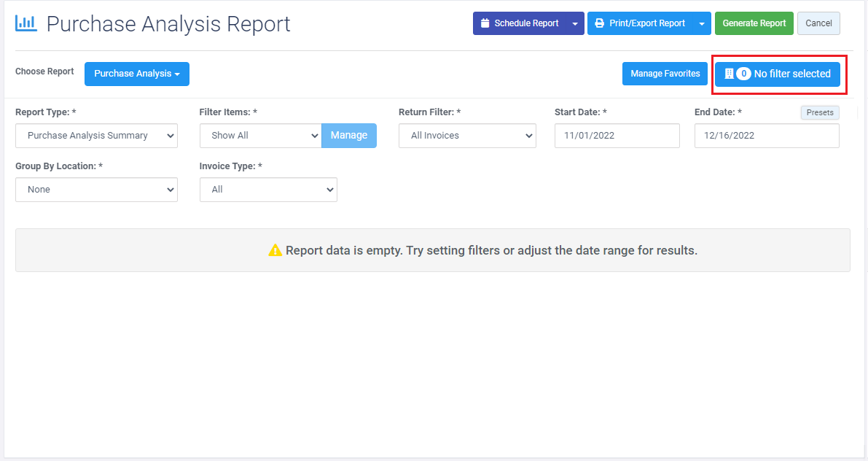Click the calendar icon on Schedule Report
This screenshot has width=868, height=461.
[x=485, y=23]
